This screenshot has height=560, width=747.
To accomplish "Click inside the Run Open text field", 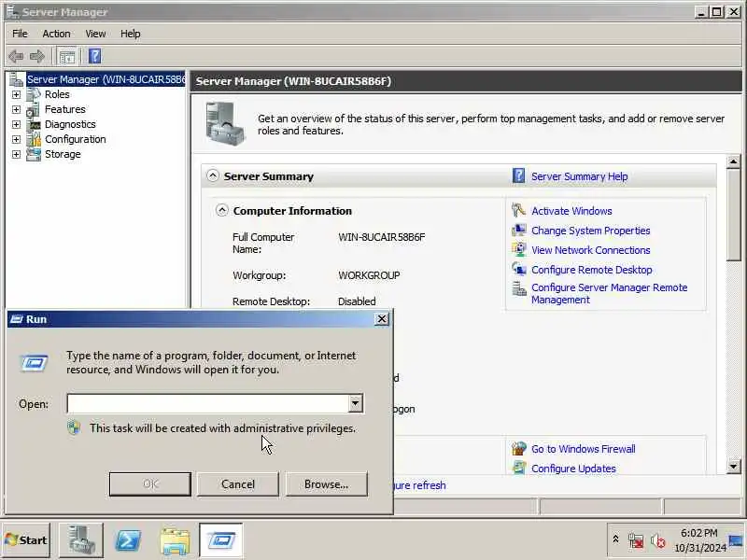I will tap(207, 403).
